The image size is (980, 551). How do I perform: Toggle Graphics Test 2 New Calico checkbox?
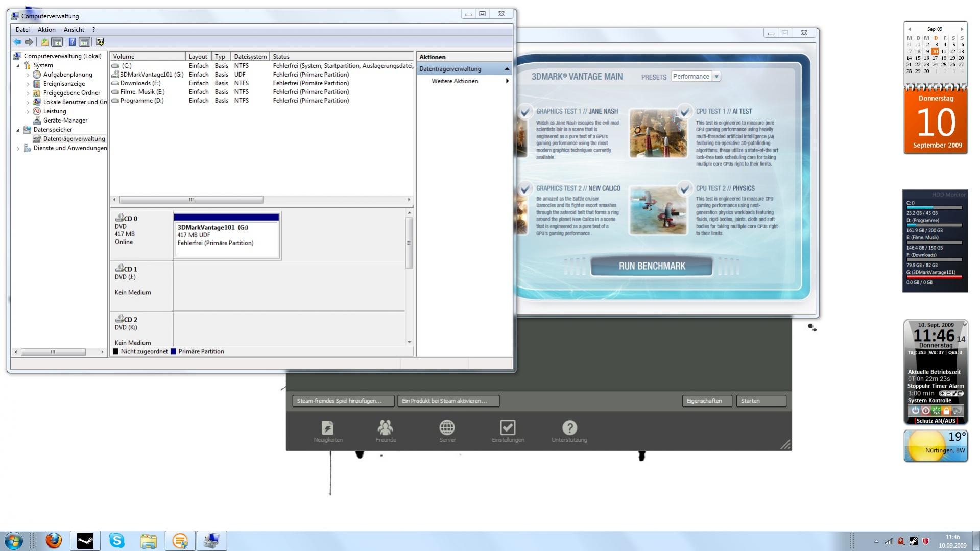click(x=524, y=188)
